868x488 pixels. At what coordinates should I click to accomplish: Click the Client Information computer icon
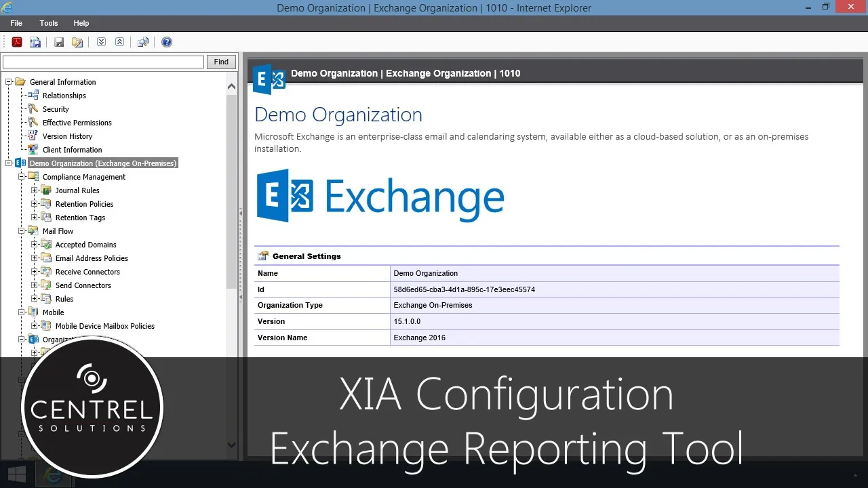[33, 150]
